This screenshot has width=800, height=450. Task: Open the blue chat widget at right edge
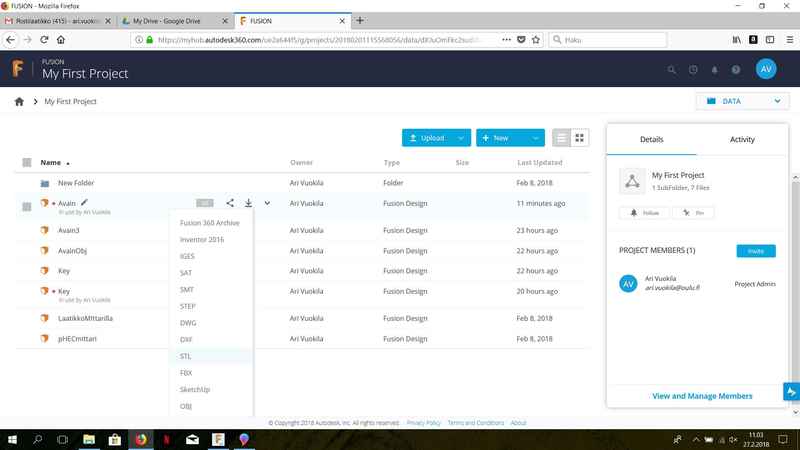point(791,392)
